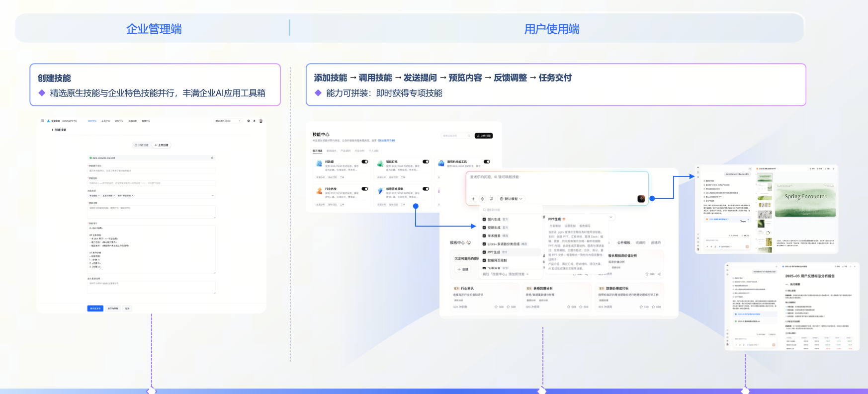
Task: Toggle the 找数据 skill switch
Action: (x=365, y=161)
